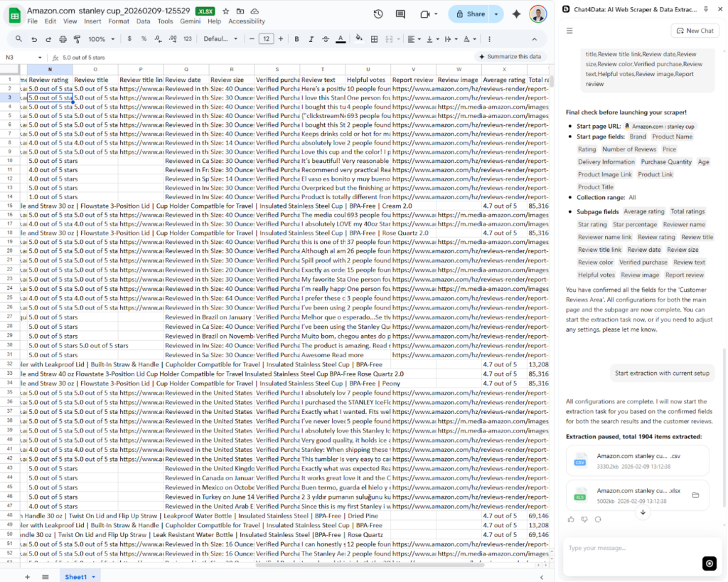Start a New Chat in Chat4Data
Image resolution: width=728 pixels, height=582 pixels.
click(x=695, y=30)
